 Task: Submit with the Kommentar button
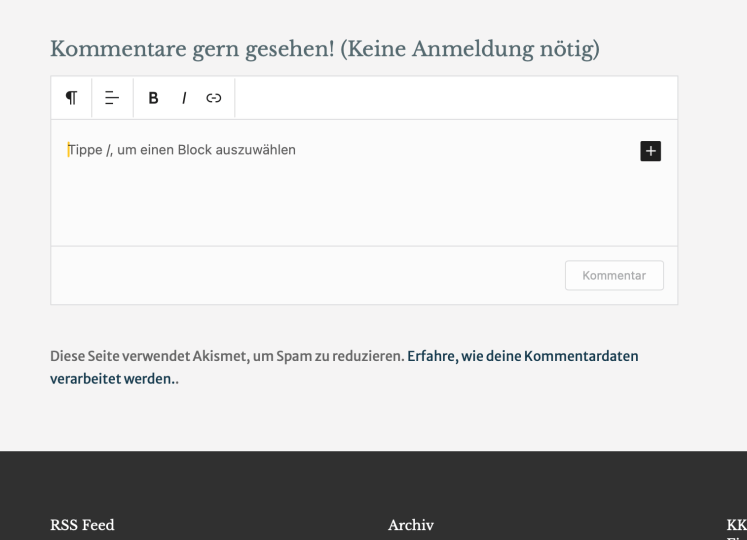pyautogui.click(x=614, y=275)
